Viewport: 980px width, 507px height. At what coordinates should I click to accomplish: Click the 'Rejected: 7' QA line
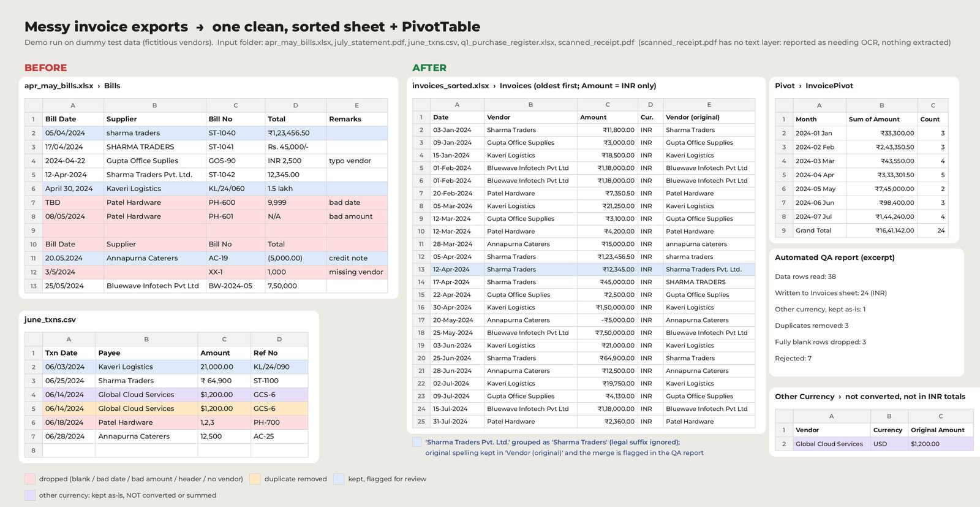click(x=793, y=359)
